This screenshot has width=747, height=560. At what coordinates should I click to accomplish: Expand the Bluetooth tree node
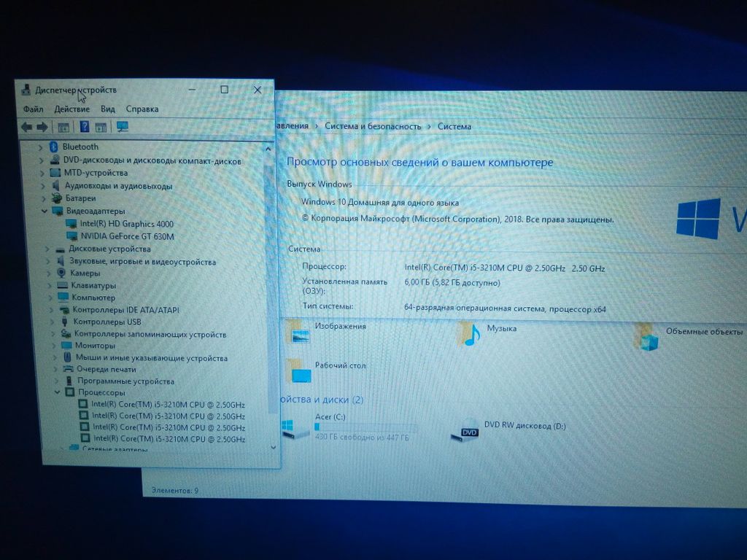41,147
